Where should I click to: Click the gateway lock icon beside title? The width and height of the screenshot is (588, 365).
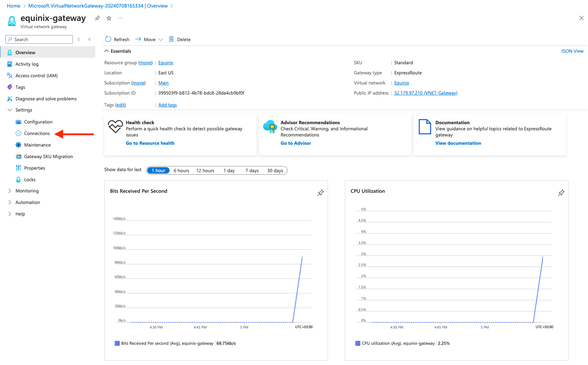[x=12, y=21]
